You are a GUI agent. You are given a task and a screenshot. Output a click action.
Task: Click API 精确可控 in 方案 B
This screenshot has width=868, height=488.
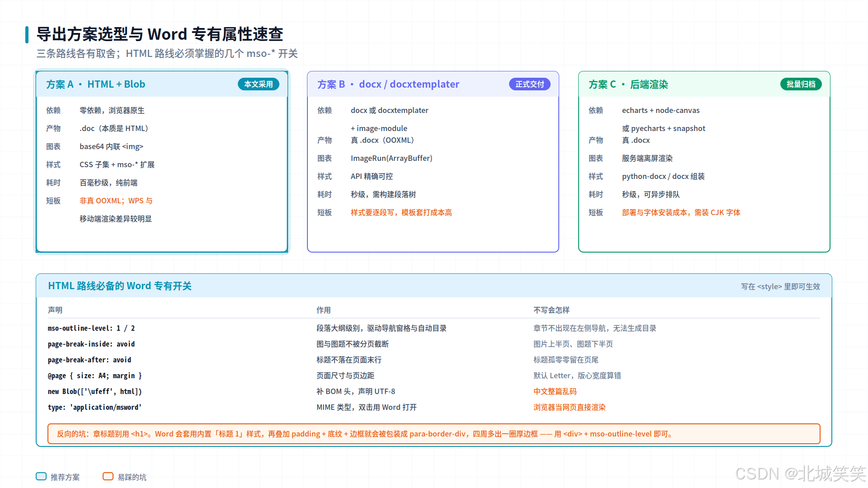click(x=372, y=176)
